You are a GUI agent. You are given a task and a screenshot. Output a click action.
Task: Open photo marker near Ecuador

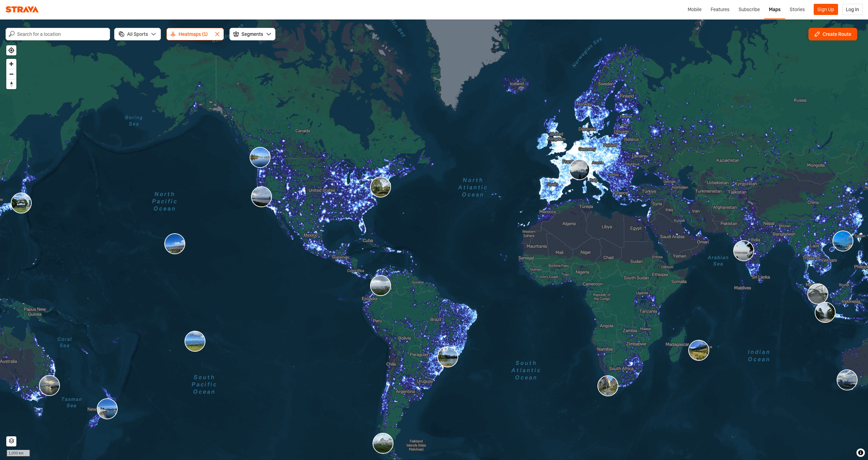coord(381,286)
